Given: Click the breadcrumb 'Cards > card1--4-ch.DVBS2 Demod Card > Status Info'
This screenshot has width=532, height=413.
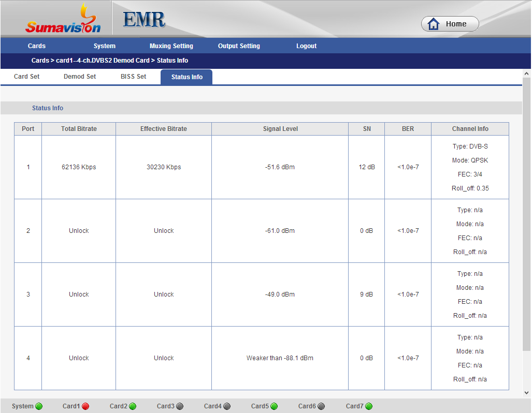Looking at the screenshot, I should tap(110, 61).
